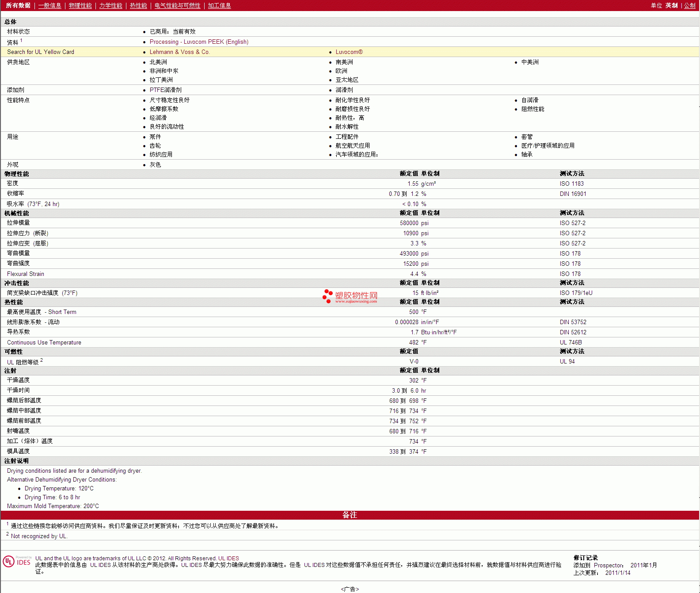Click the <广告> placeholder at page bottom

click(350, 589)
